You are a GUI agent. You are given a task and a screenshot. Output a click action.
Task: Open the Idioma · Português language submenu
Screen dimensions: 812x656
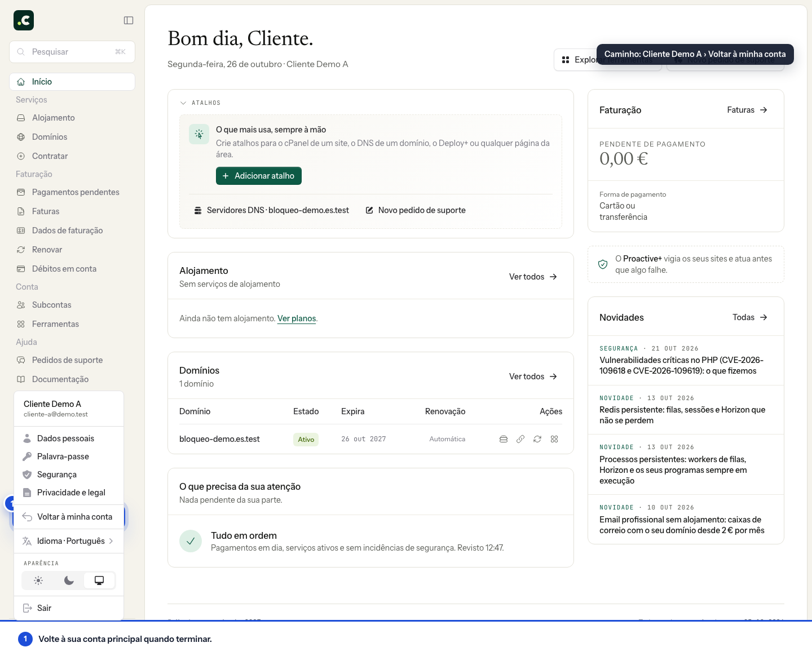[69, 541]
